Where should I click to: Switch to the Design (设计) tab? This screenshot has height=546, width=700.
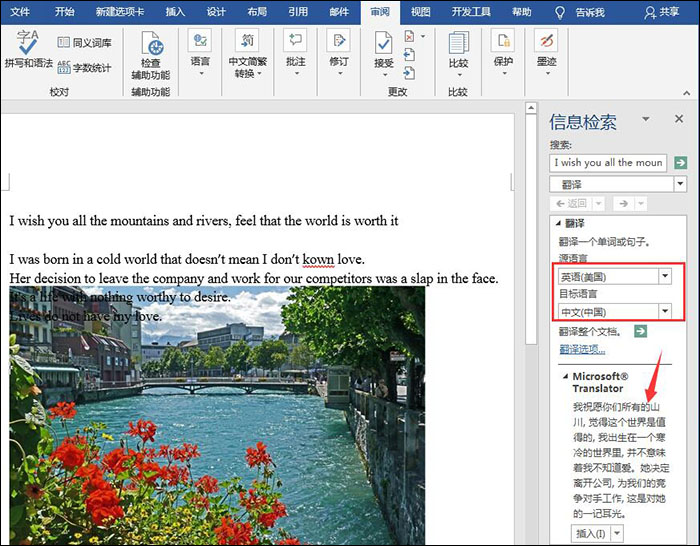216,12
